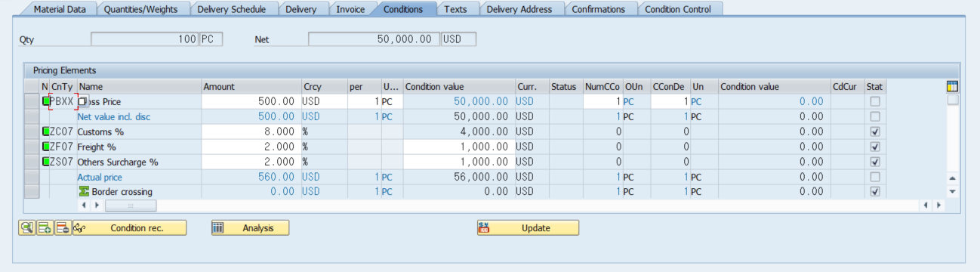This screenshot has height=272, width=980.
Task: Open the table settings configuration icon
Action: click(952, 86)
